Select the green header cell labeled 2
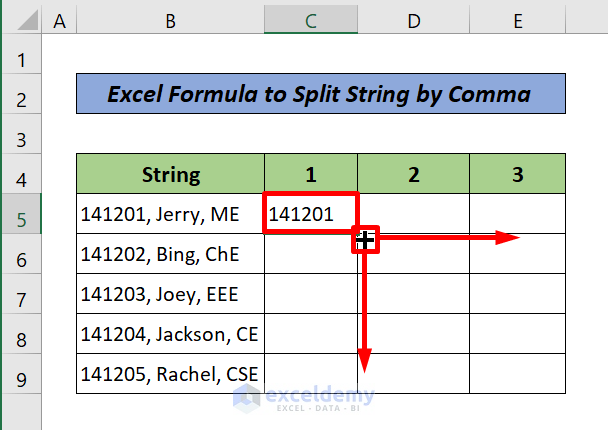Viewport: 608px width, 430px height. (x=413, y=175)
